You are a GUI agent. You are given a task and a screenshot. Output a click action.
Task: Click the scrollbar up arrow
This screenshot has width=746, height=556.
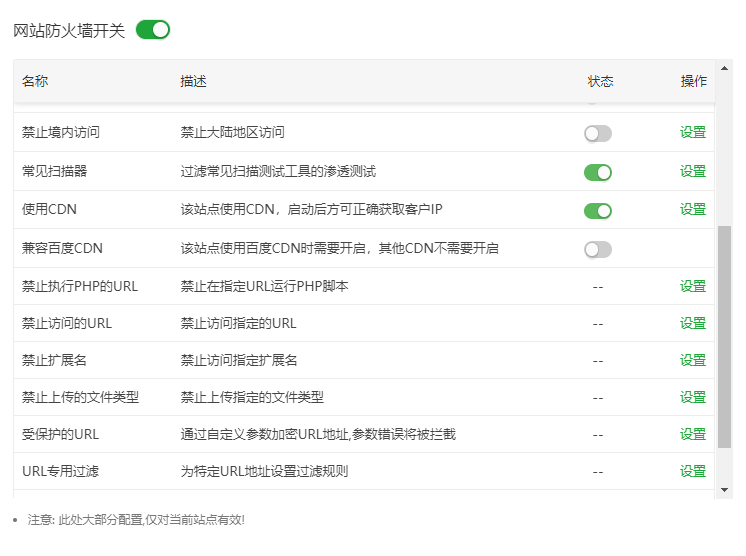pos(725,68)
